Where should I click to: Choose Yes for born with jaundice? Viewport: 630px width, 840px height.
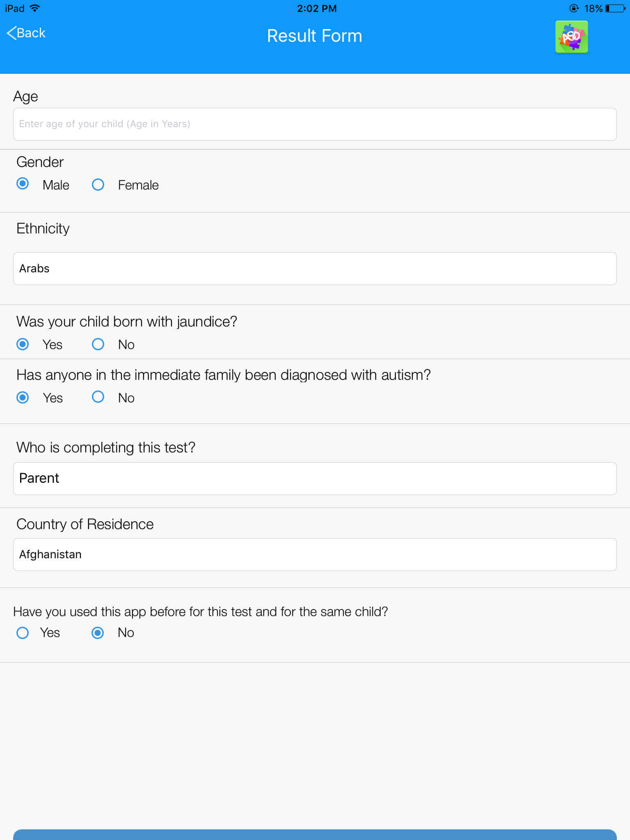tap(23, 344)
